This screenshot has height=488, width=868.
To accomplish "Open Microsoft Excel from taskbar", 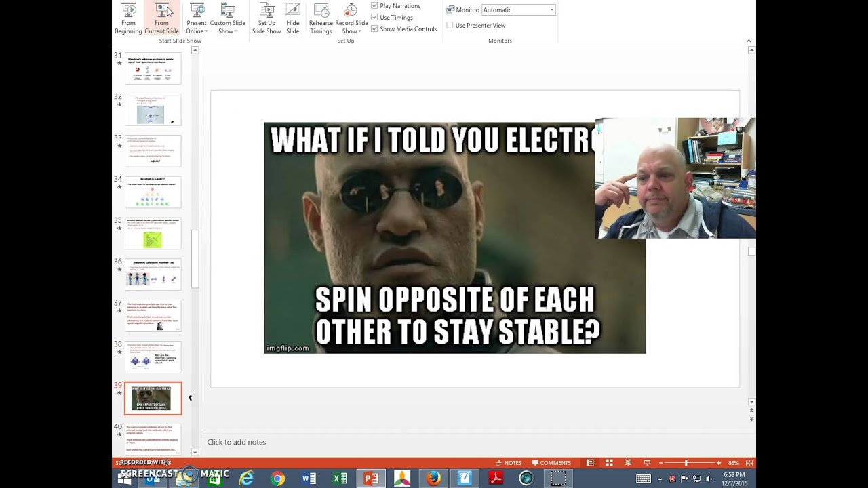I will 340,479.
